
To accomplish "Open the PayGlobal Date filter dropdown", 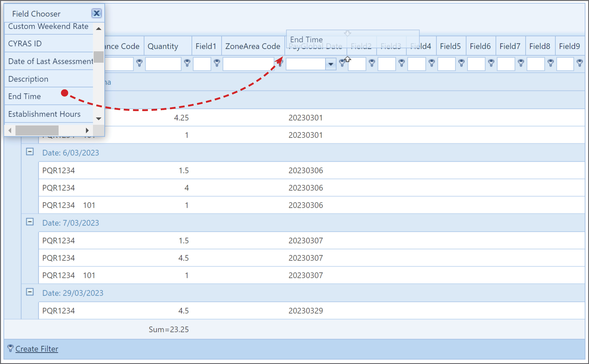I will 331,64.
